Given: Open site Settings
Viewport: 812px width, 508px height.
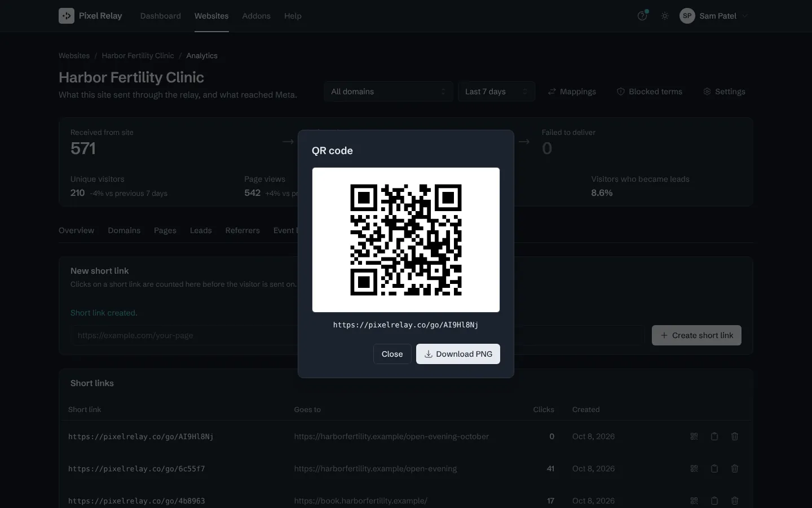Looking at the screenshot, I should [724, 91].
